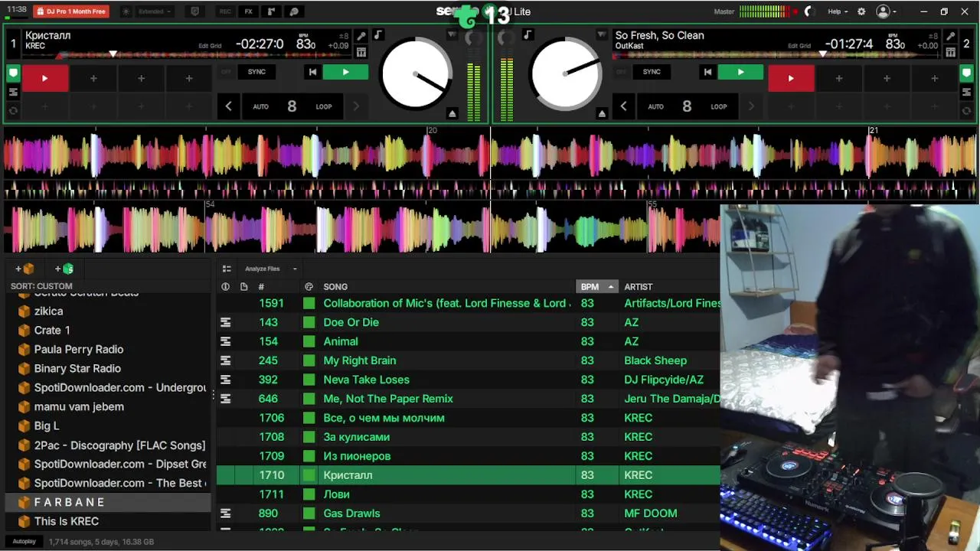Click Edit Grid on deck 2
Screen dimensions: 980x551
pyautogui.click(x=799, y=46)
